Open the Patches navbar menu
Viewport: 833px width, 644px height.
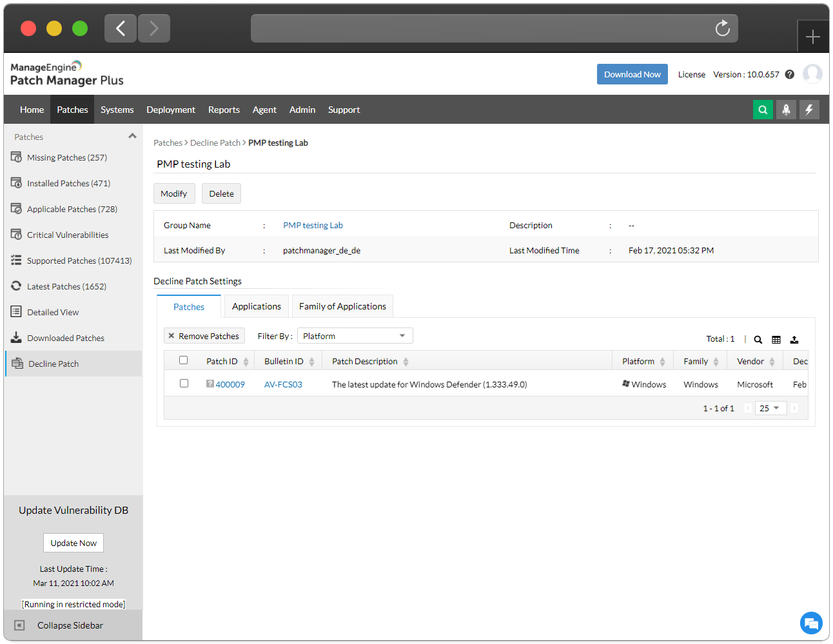[72, 110]
